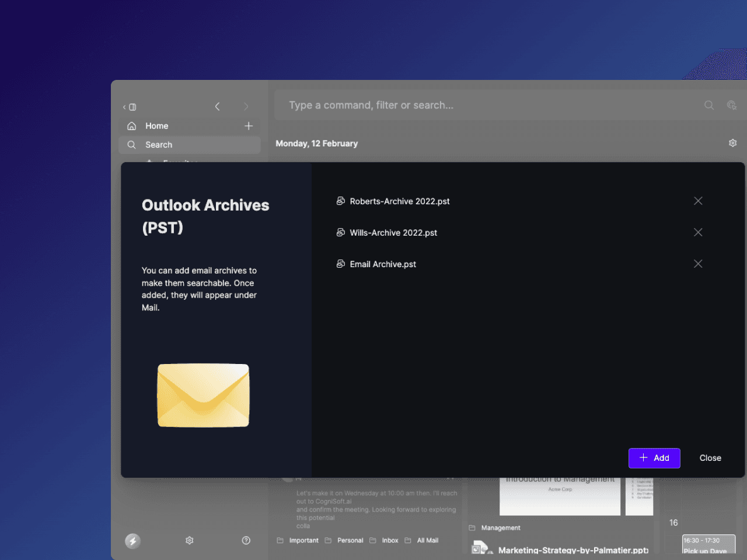The width and height of the screenshot is (747, 560).
Task: Open the settings gear beside Monday, 12 February
Action: point(733,143)
